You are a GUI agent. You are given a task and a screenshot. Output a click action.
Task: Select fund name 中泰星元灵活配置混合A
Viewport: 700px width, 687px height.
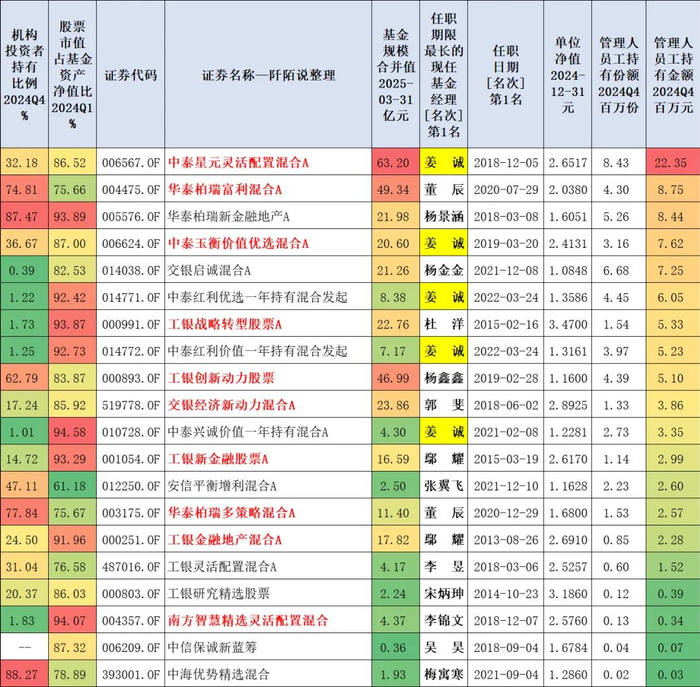click(x=238, y=162)
